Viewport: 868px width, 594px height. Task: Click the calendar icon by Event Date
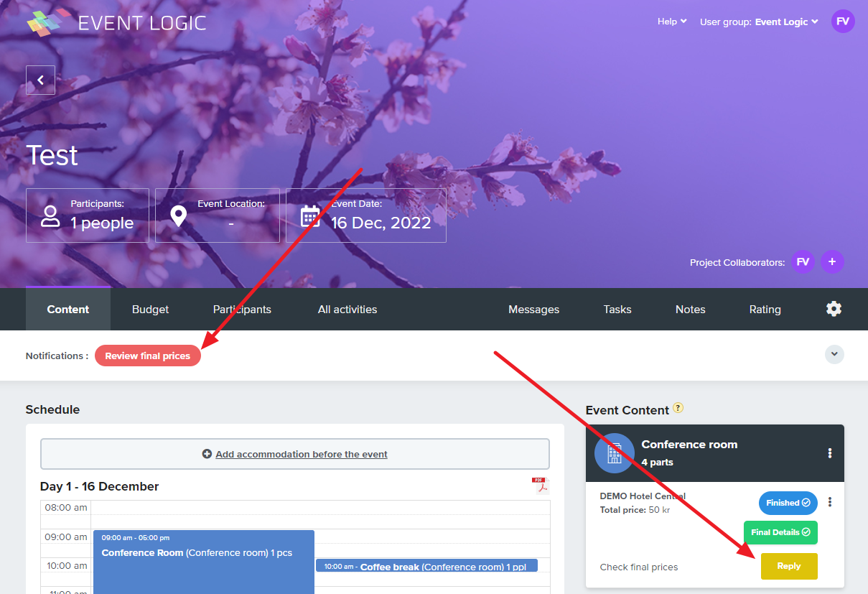[x=310, y=216]
